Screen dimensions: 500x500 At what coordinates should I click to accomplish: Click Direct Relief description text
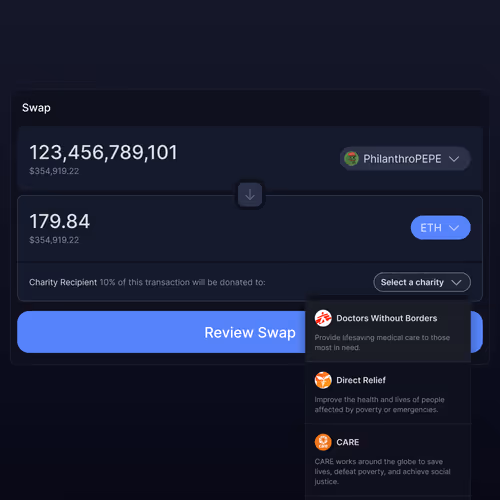pos(379,405)
